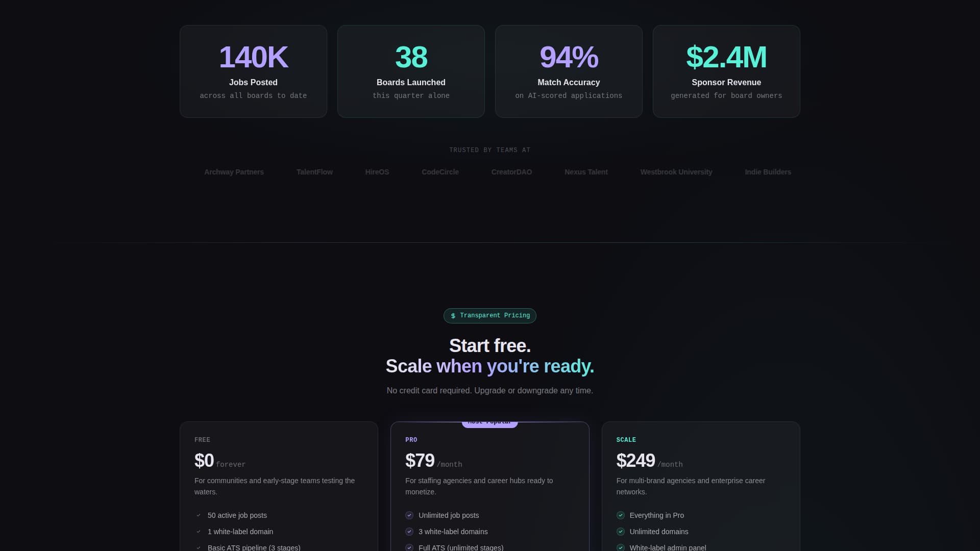The image size is (980, 551).
Task: Click the $79 /month price
Action: tap(434, 461)
